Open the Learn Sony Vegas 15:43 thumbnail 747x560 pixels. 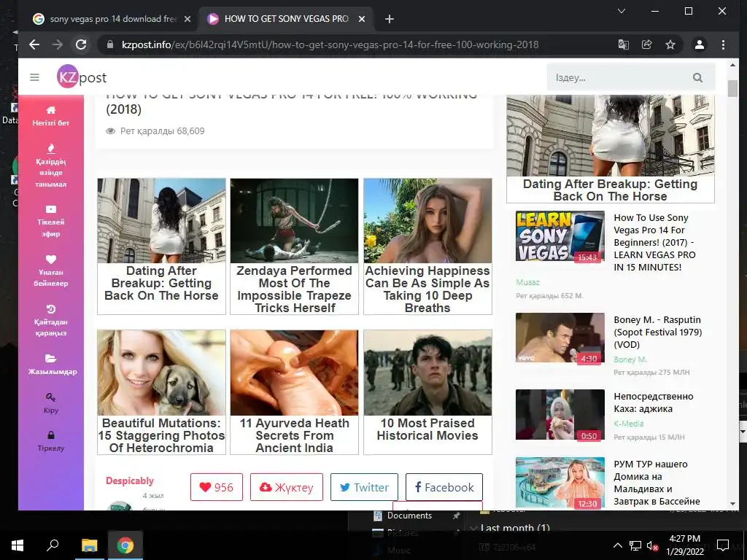tap(560, 236)
